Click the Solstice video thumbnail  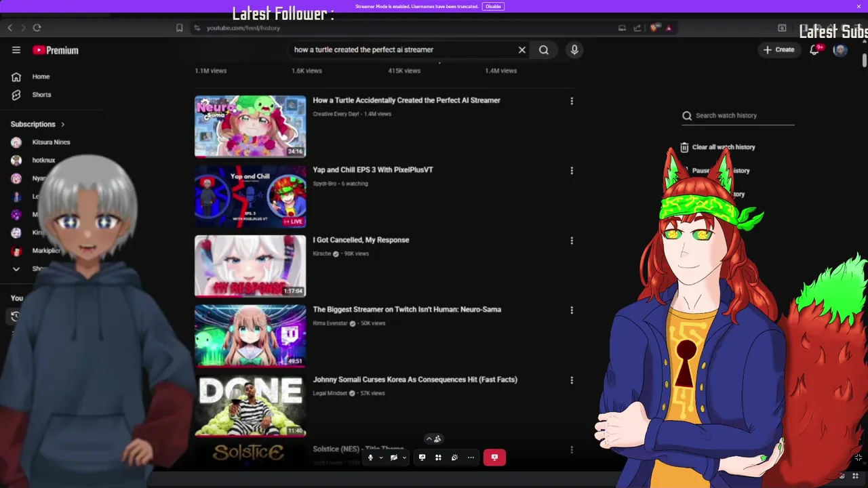250,454
